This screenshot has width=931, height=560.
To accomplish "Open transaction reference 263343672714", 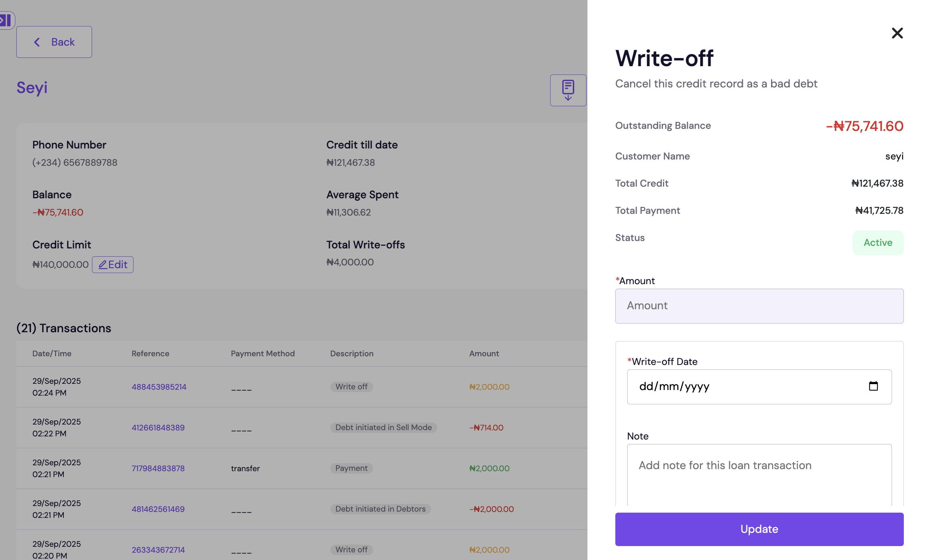I will tap(158, 550).
